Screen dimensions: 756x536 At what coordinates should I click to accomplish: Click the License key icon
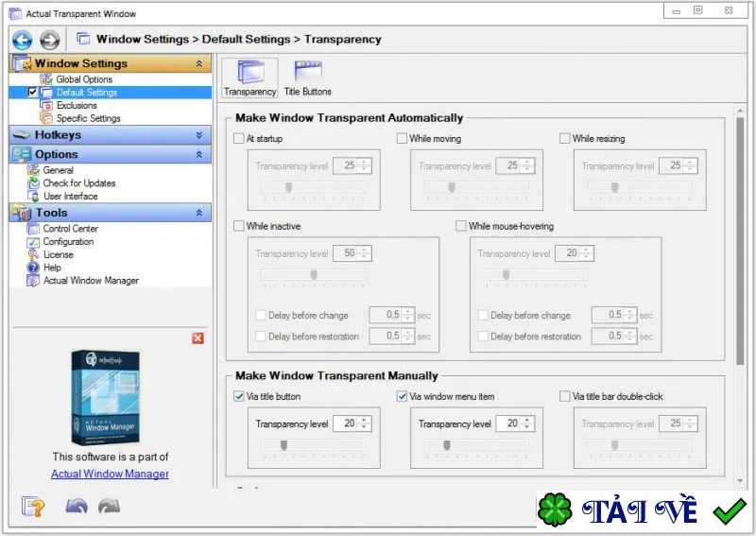click(x=33, y=254)
